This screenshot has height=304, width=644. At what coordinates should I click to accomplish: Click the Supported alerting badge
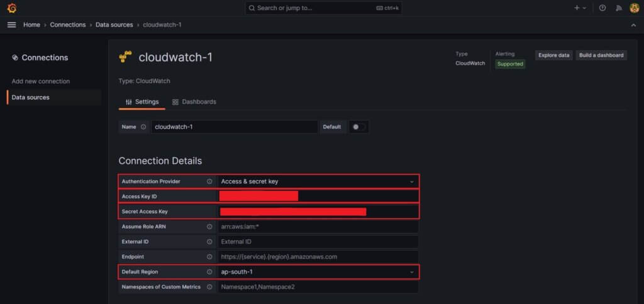click(x=510, y=64)
